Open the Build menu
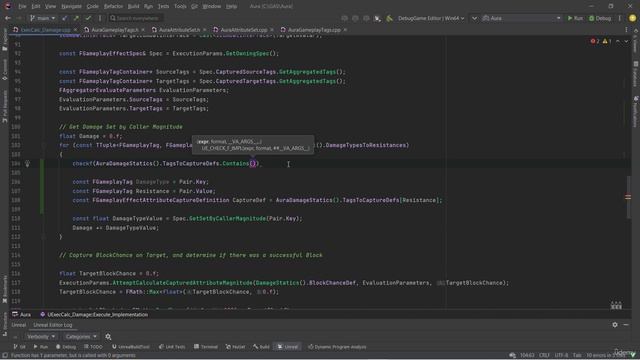 coord(133,6)
